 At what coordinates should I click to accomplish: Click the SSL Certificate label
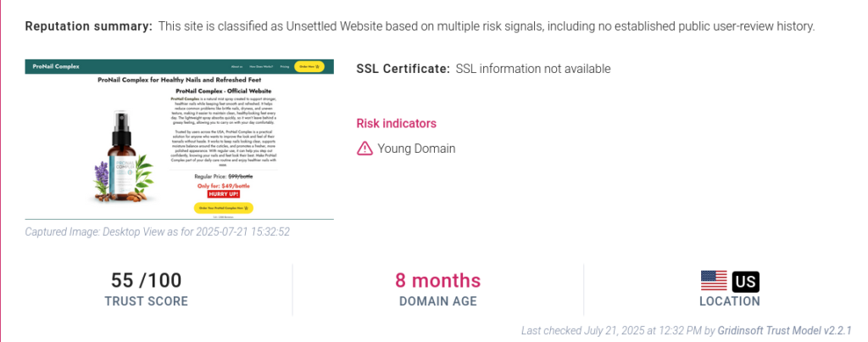coord(403,69)
